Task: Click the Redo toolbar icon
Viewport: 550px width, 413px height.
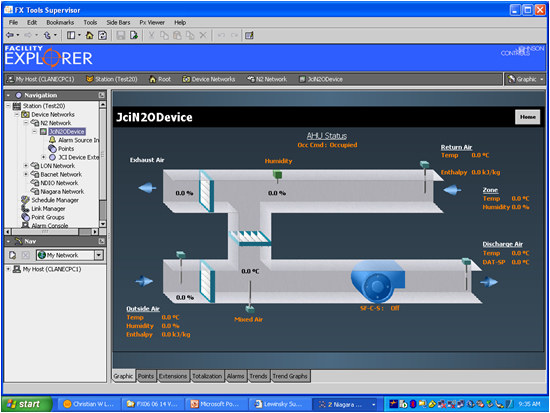Action: [234, 35]
